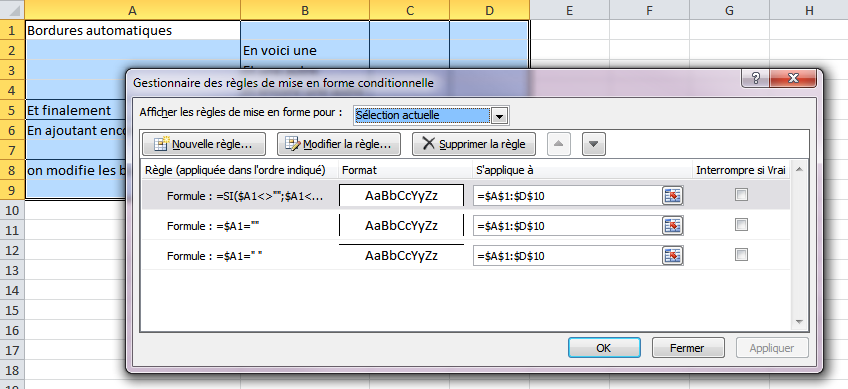
Task: Open the Sélection actuelle dropdown arrow
Action: 500,116
